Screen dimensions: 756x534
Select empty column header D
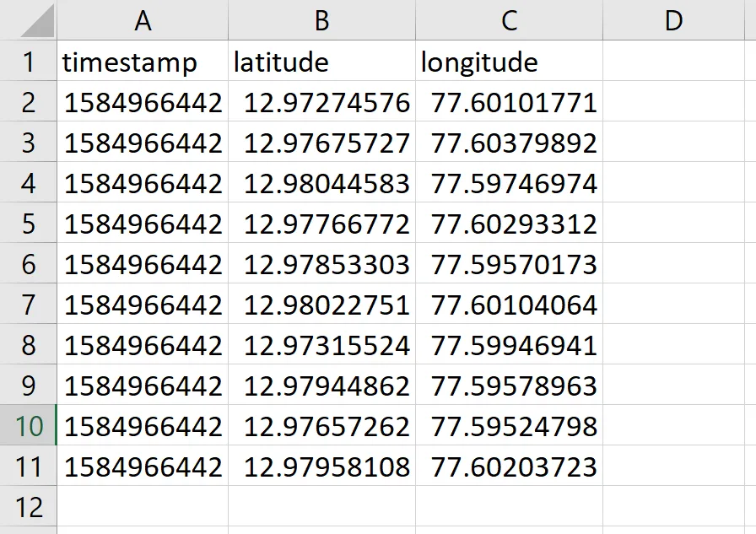coord(672,21)
